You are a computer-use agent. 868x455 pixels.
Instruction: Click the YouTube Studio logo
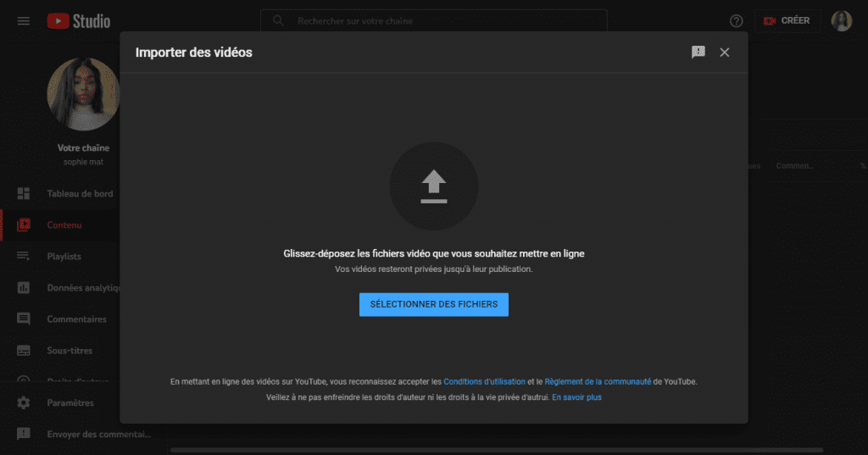[79, 21]
